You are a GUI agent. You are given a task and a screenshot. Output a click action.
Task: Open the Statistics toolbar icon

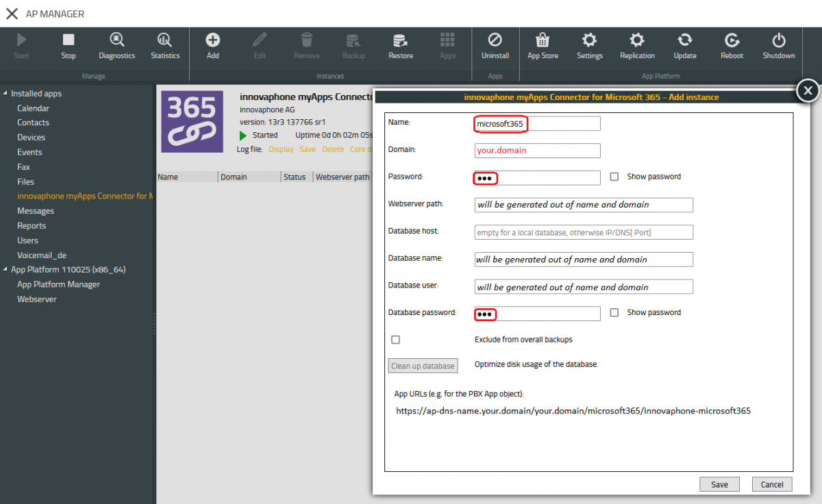coord(165,40)
